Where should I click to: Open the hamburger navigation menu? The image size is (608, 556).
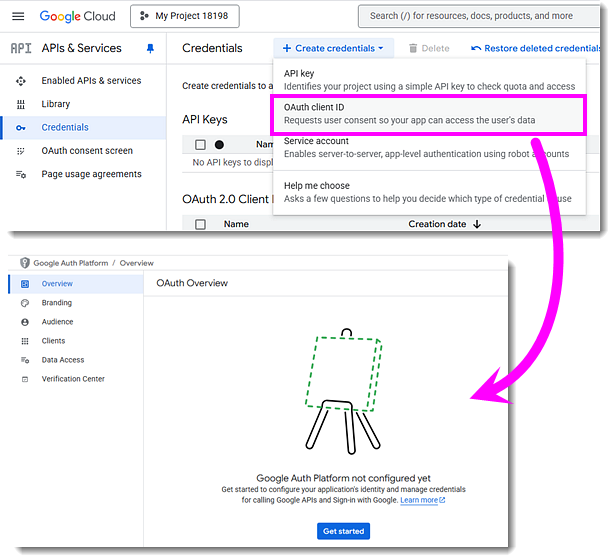18,16
